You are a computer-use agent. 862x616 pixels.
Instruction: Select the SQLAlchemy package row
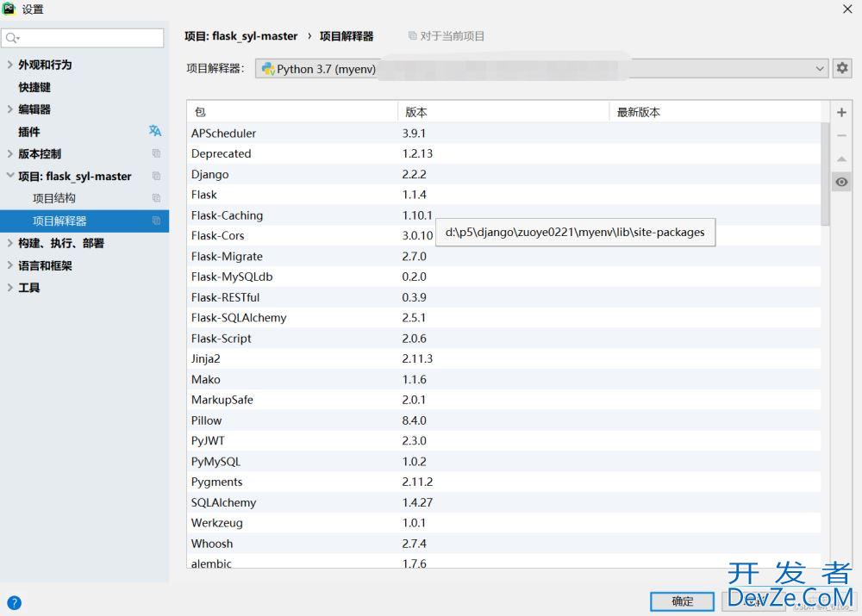tap(504, 502)
